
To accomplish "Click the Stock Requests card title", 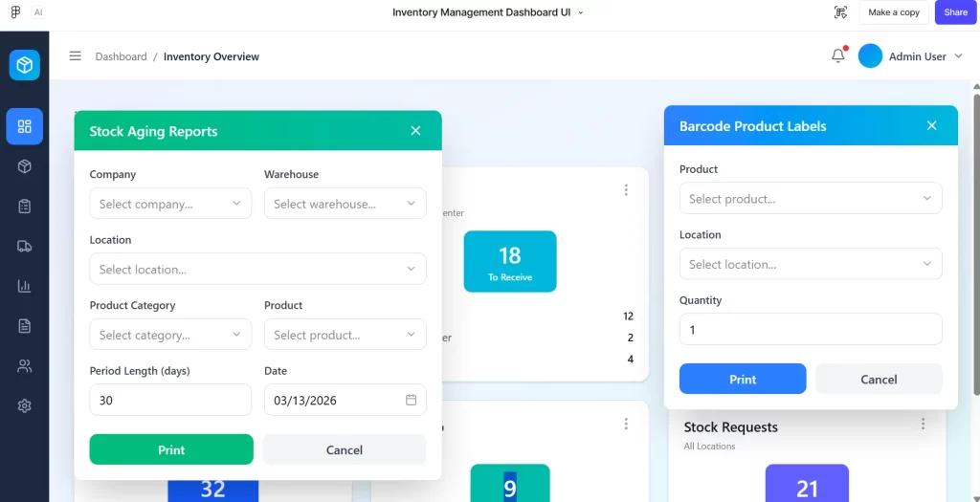I will coord(730,427).
